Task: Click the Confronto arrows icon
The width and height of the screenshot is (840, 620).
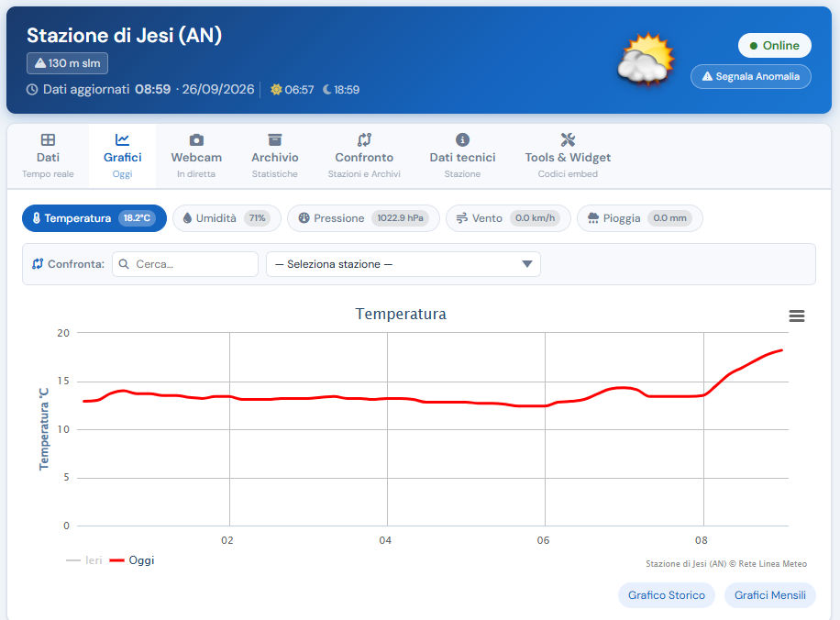Action: click(x=364, y=139)
